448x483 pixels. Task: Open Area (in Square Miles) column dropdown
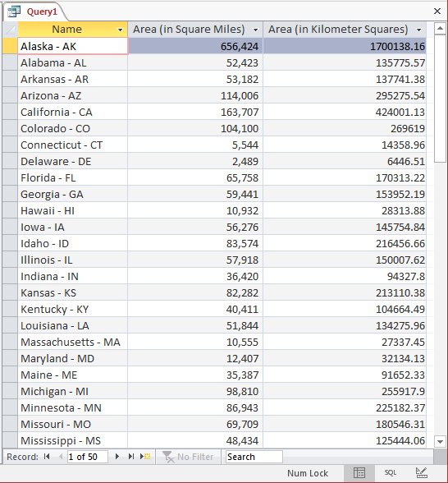(x=255, y=30)
